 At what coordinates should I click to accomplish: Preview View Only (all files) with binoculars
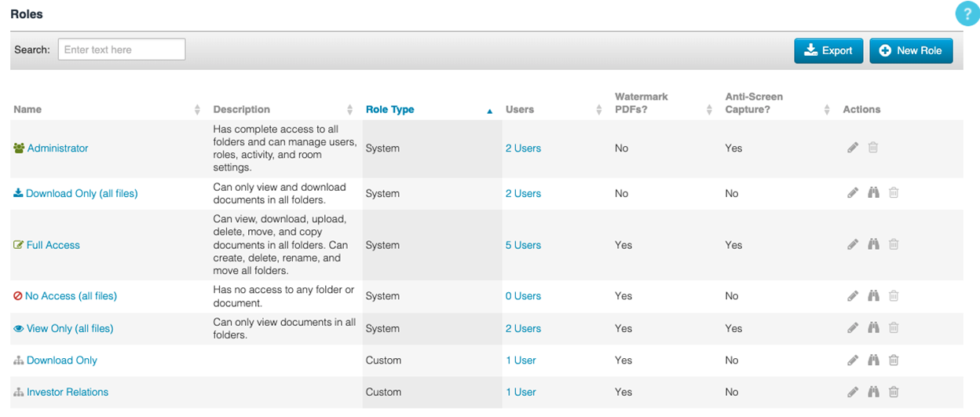tap(873, 328)
